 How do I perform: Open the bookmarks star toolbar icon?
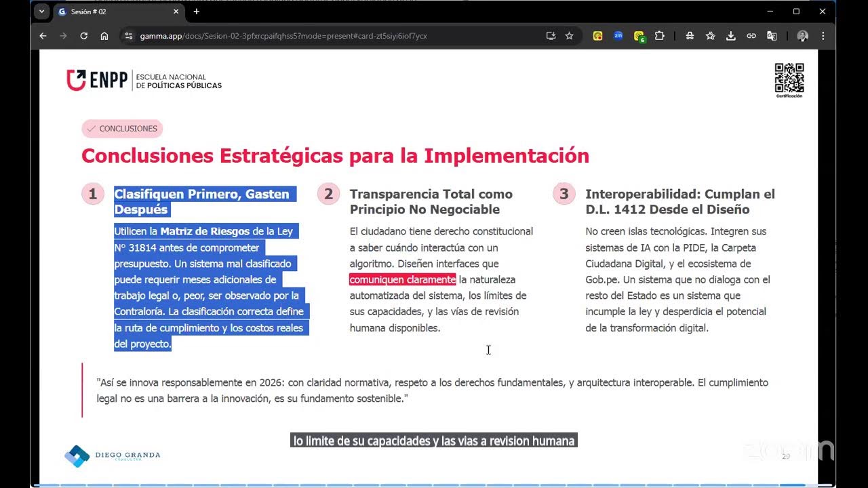click(710, 36)
